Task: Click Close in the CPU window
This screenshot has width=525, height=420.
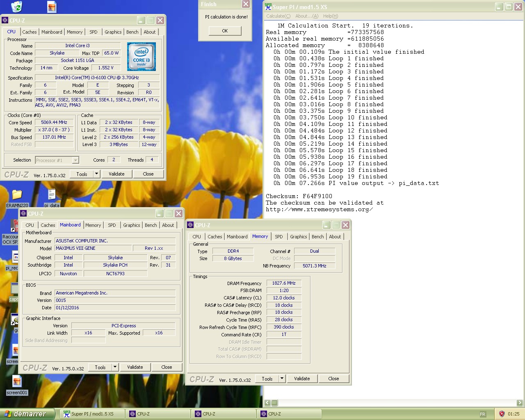Action: point(148,174)
